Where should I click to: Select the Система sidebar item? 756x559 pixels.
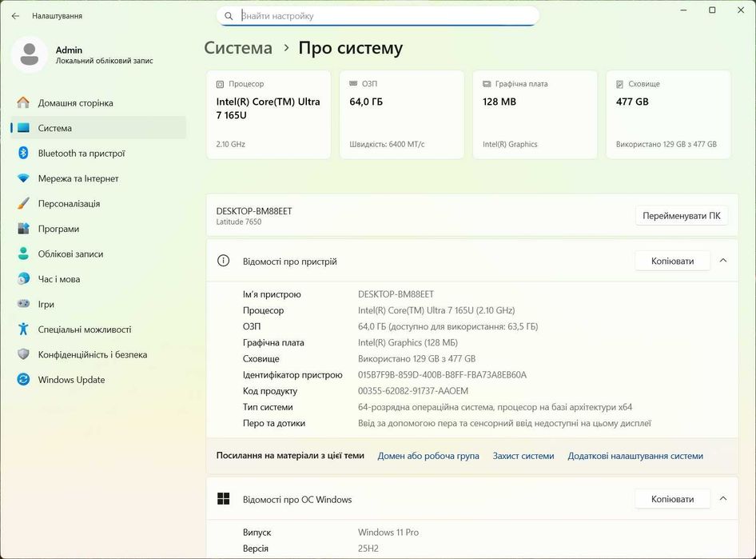(98, 128)
